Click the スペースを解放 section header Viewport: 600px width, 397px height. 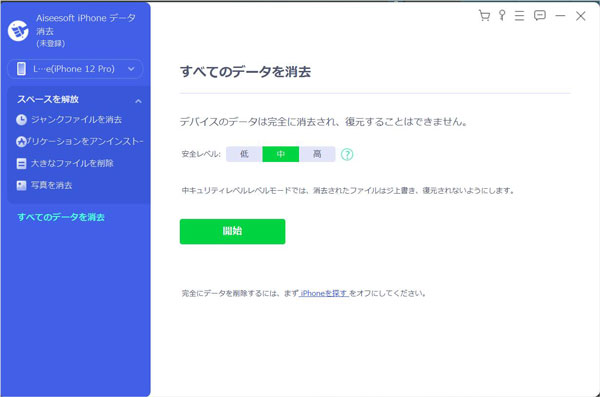tap(48, 100)
